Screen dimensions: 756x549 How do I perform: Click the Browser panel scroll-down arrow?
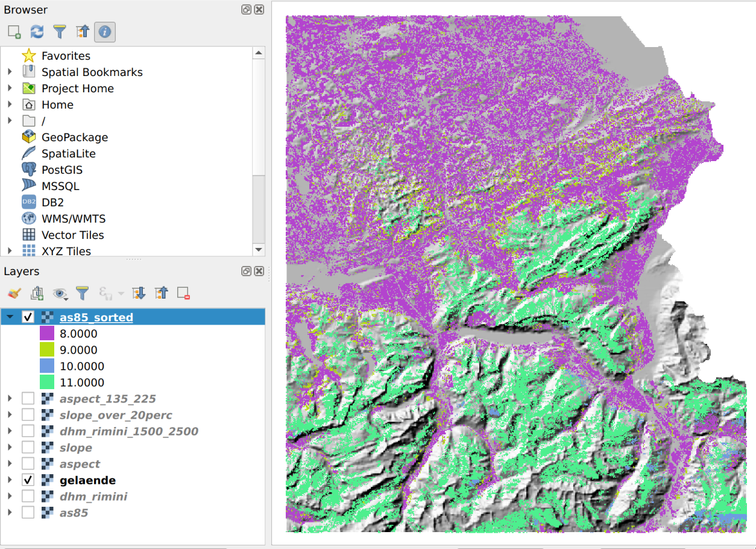coord(259,250)
